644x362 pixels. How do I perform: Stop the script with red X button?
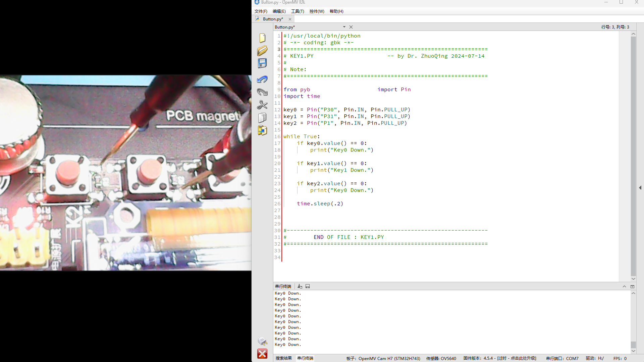(262, 354)
